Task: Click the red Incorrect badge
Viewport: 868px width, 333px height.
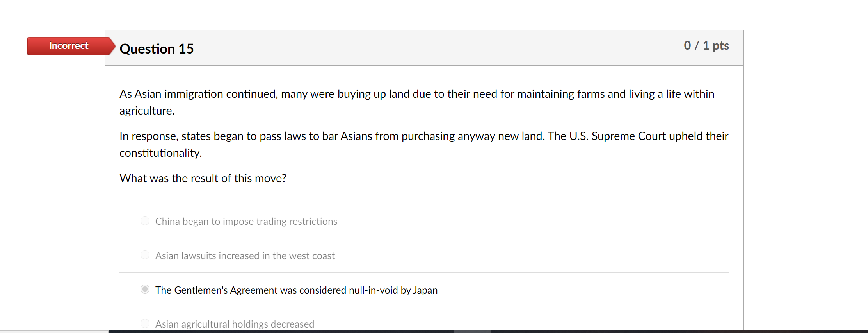Action: [69, 46]
